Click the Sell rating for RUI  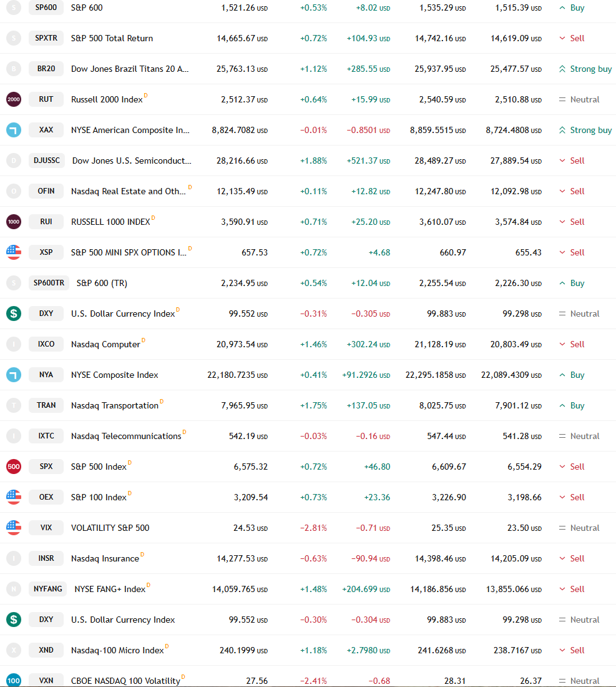572,222
